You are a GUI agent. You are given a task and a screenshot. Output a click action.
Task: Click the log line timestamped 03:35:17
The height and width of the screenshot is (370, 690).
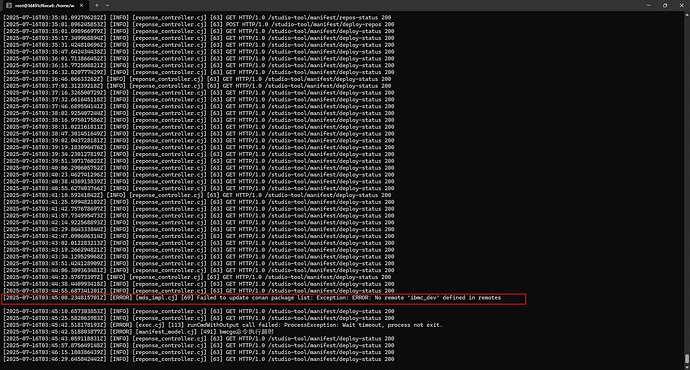coord(198,38)
